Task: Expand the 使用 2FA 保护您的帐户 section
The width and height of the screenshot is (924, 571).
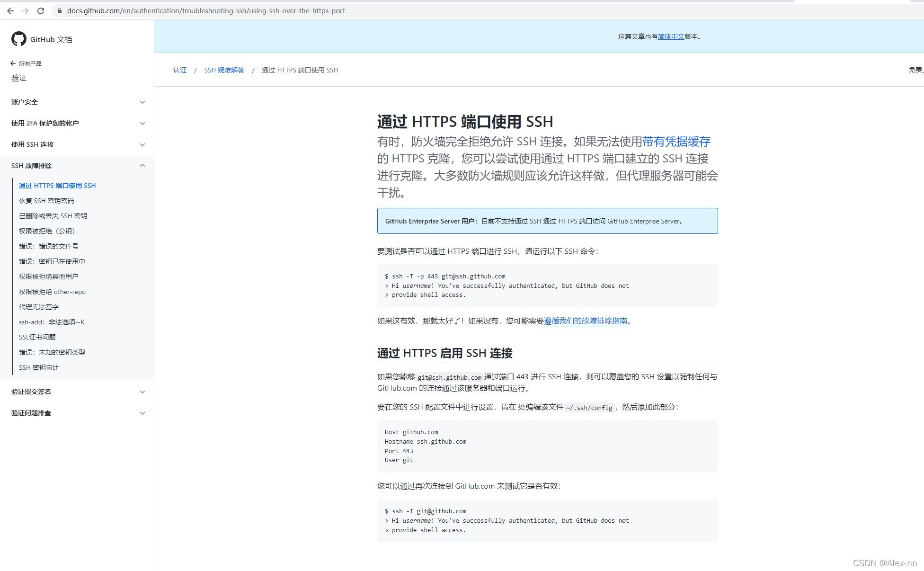Action: (142, 124)
